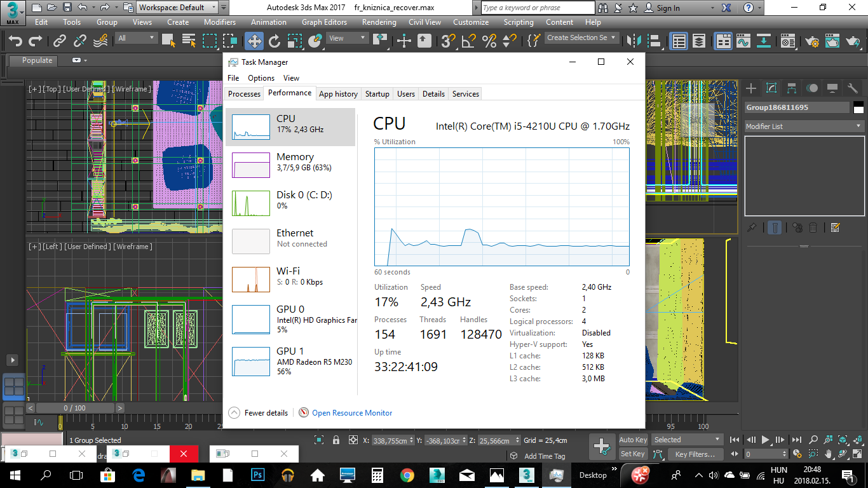Open the Workspace: Default dropdown

tap(178, 8)
